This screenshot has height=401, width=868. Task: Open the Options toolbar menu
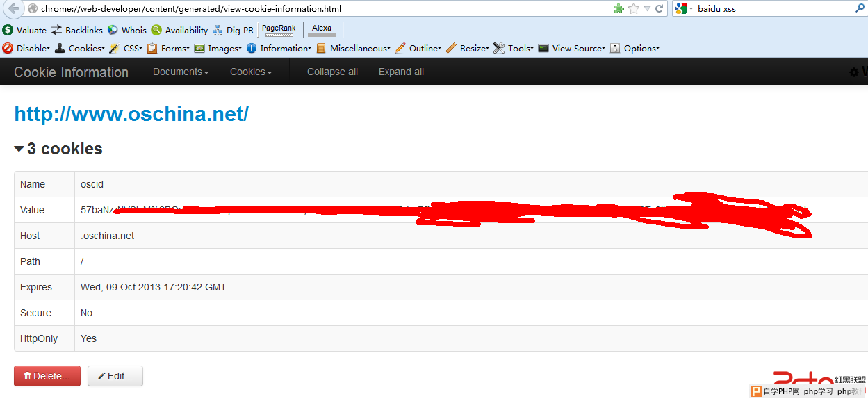634,48
